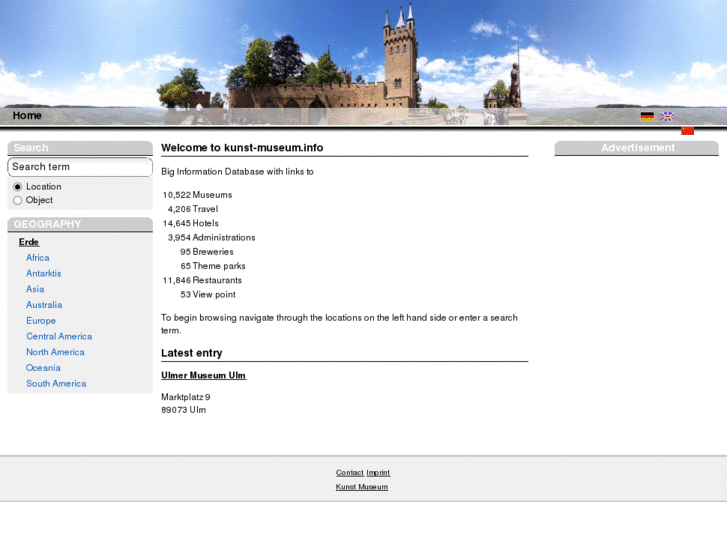This screenshot has height=545, width=727.
Task: Open the Kunst Museum footer link
Action: click(362, 487)
